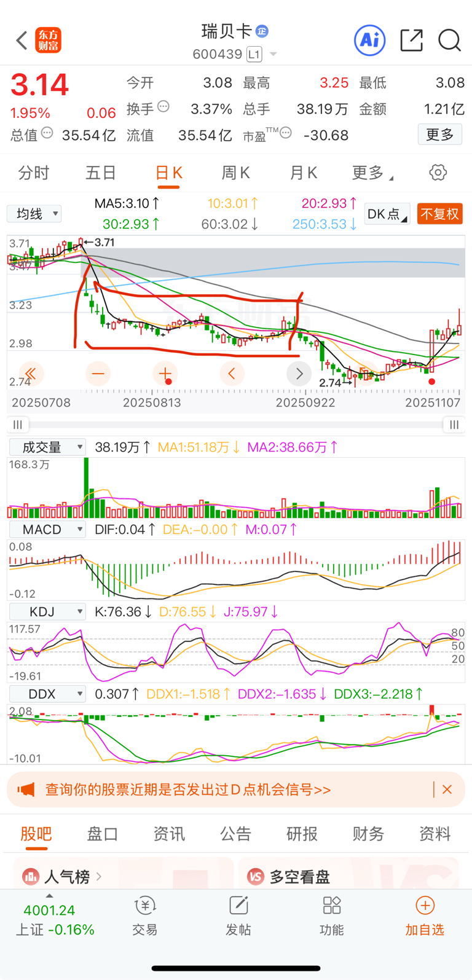The image size is (472, 980).
Task: Tap the 人气榜 ranking icon
Action: (31, 876)
